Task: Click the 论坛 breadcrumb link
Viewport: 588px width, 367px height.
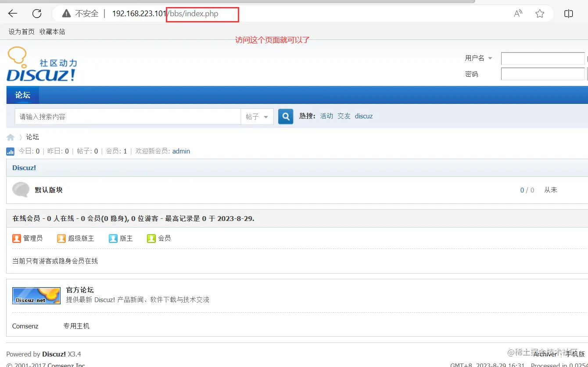Action: coord(32,137)
